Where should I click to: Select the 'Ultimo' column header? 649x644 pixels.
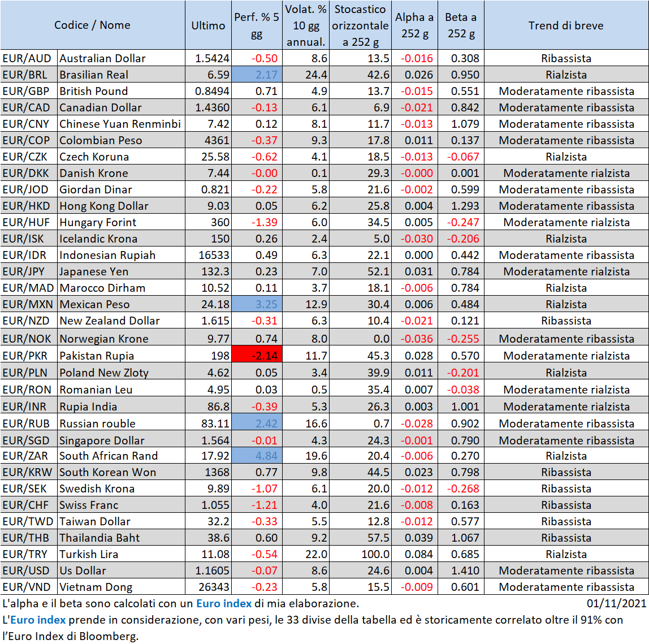coord(208,25)
